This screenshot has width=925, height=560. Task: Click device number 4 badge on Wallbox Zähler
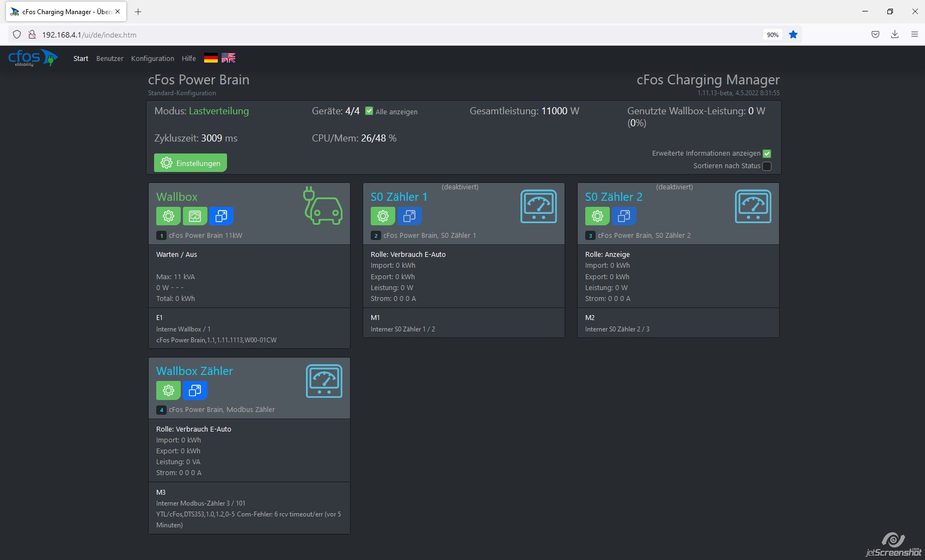point(161,410)
